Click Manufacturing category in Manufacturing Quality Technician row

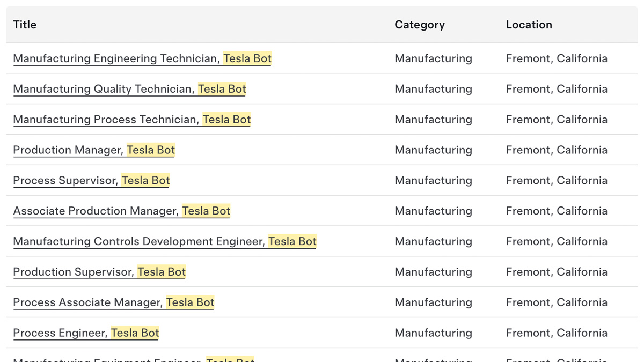click(434, 89)
